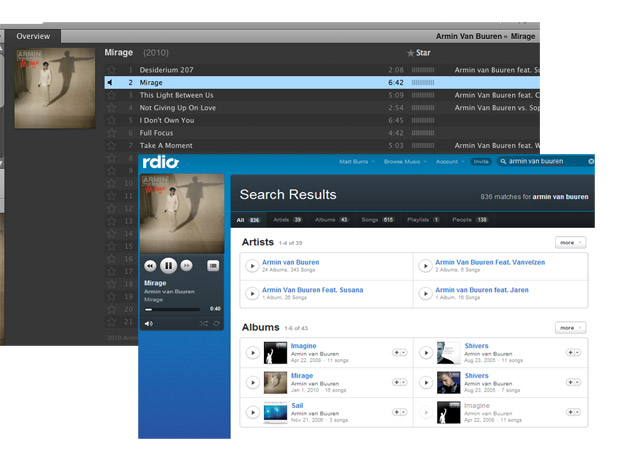630x457 pixels.
Task: Open the Sail album link
Action: [297, 406]
